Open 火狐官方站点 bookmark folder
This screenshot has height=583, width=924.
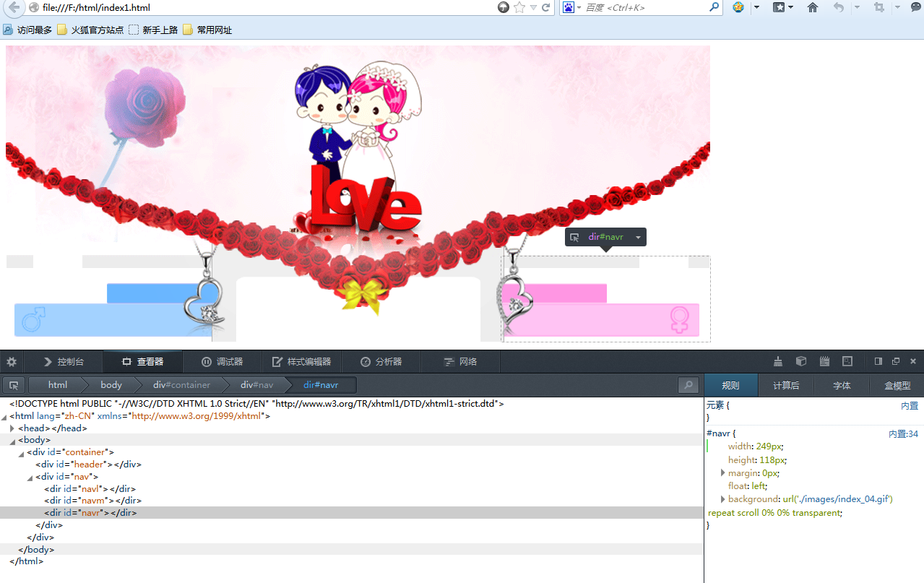point(90,30)
